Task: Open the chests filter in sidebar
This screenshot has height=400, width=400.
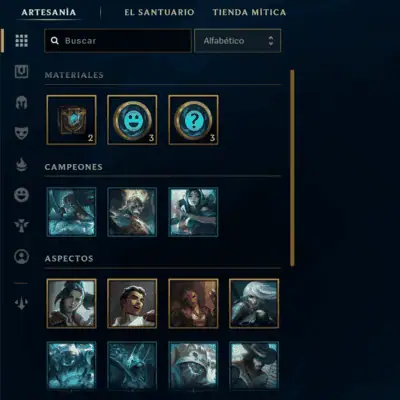Action: [x=22, y=72]
